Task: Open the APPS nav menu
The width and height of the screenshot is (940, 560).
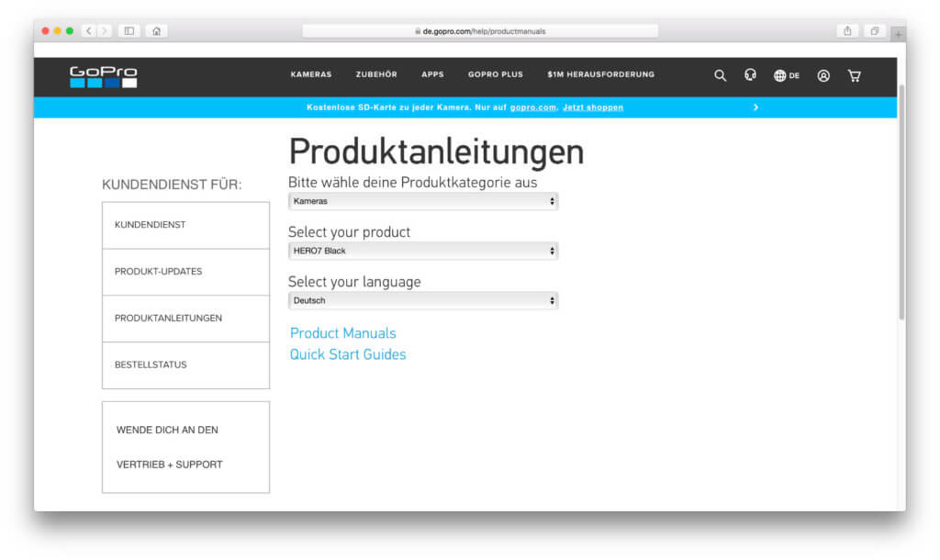Action: 433,74
